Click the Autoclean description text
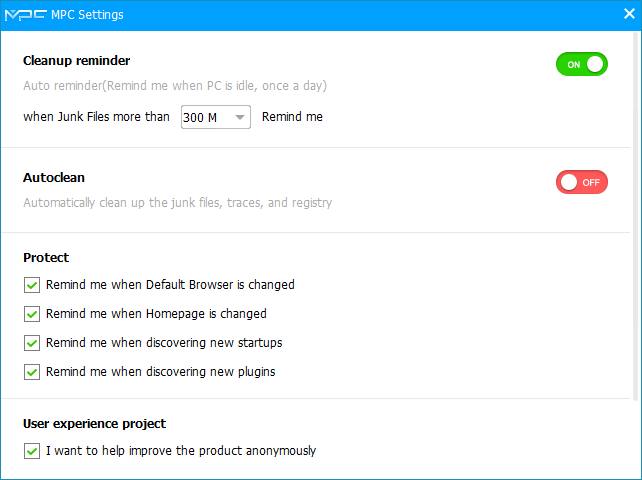Viewport: 642px width, 480px height. pyautogui.click(x=177, y=203)
